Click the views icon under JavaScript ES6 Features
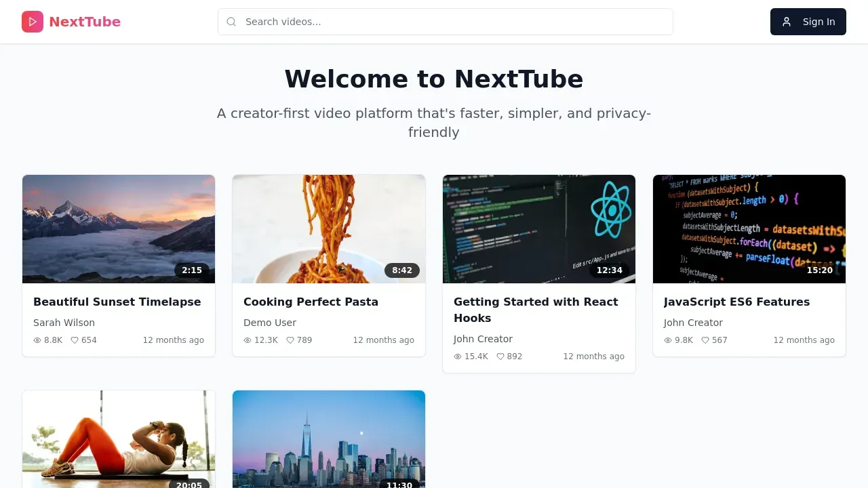The height and width of the screenshot is (488, 868). (x=667, y=340)
